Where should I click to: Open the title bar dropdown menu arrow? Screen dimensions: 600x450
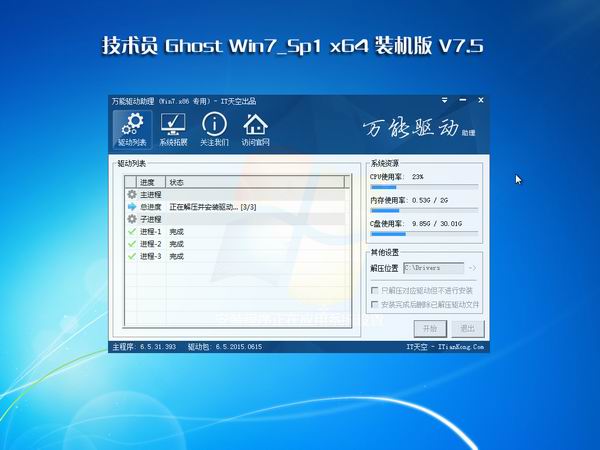[444, 101]
